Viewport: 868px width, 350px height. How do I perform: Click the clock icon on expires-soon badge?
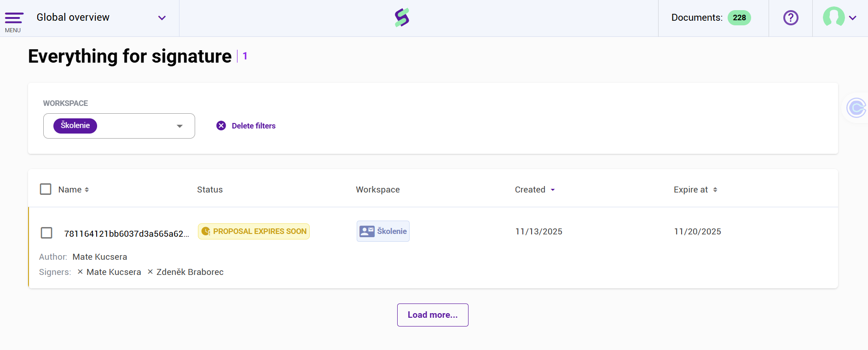(206, 231)
